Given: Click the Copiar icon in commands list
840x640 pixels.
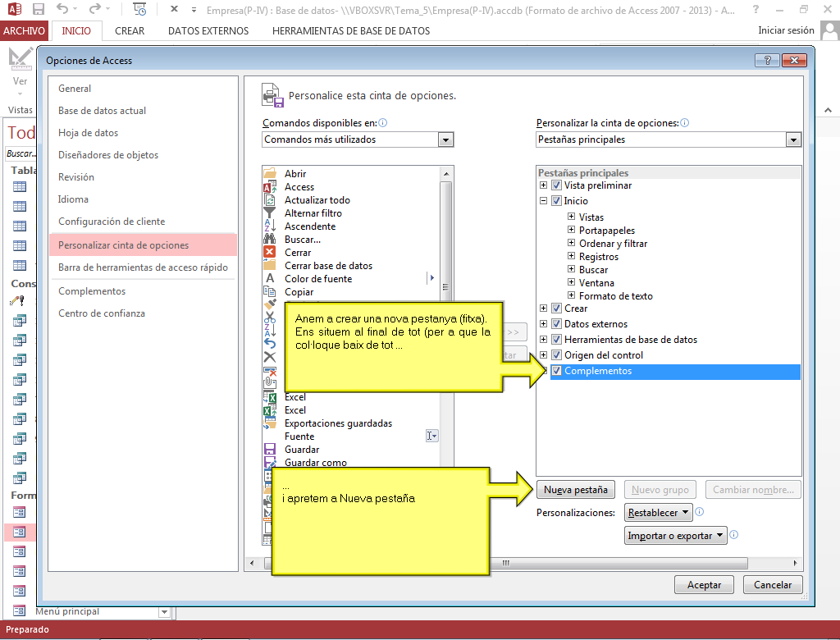Looking at the screenshot, I should [x=270, y=291].
